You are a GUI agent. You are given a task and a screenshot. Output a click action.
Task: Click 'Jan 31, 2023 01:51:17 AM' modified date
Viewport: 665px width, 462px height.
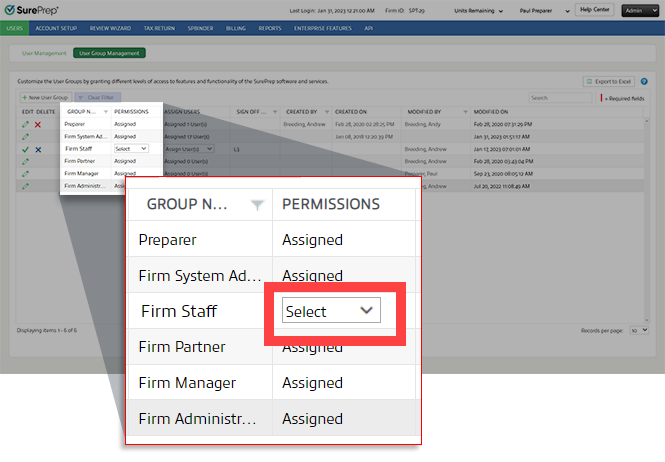502,137
